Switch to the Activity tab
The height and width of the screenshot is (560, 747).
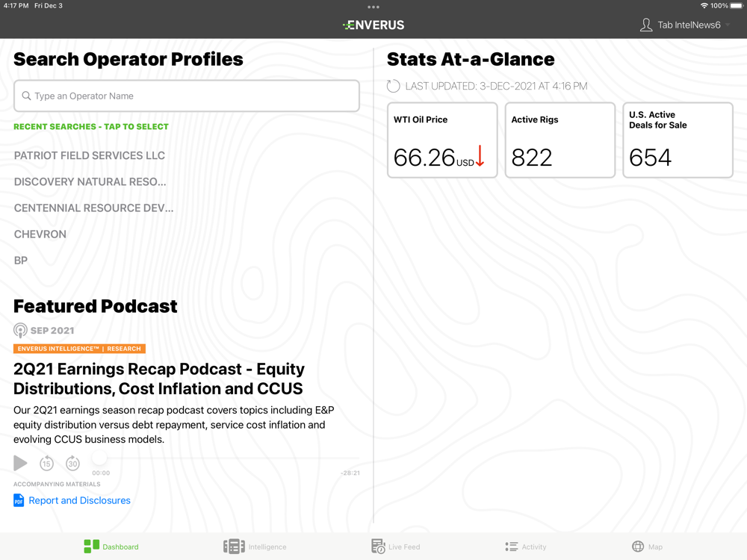[525, 547]
